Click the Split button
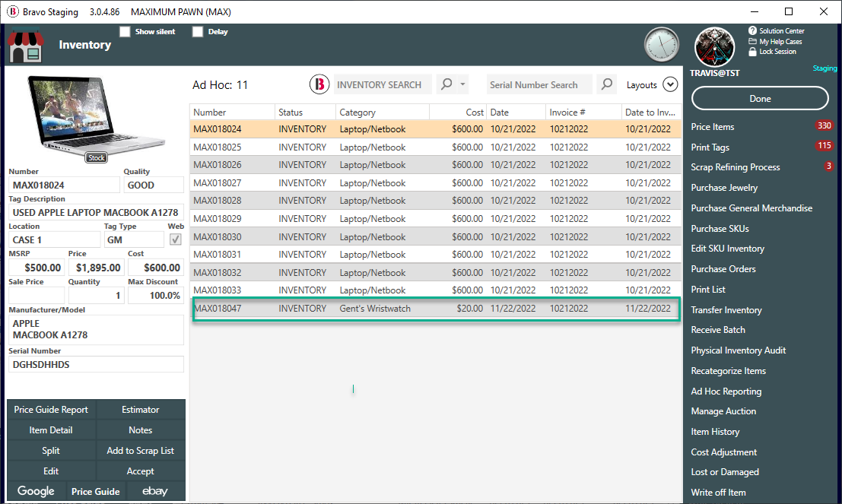 [x=51, y=450]
